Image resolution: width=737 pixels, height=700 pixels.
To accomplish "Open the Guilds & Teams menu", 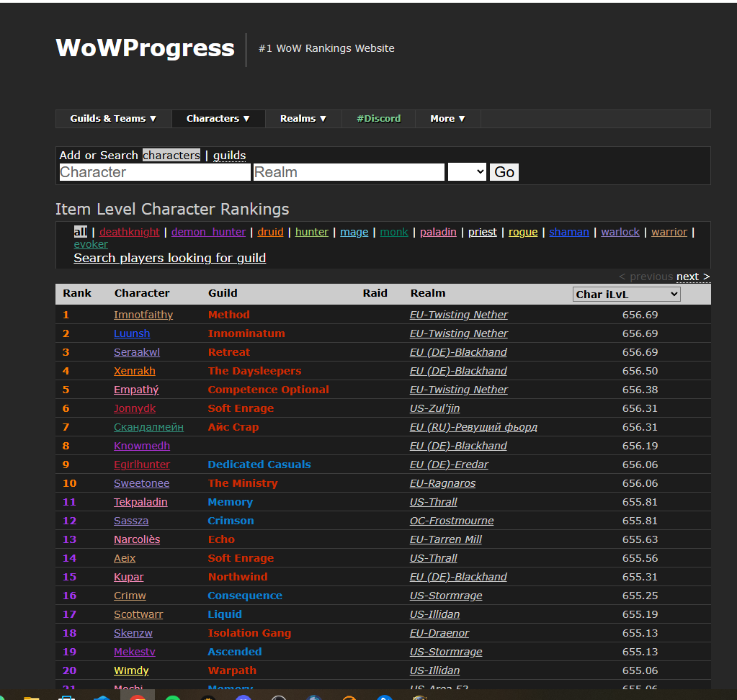I will tap(113, 118).
